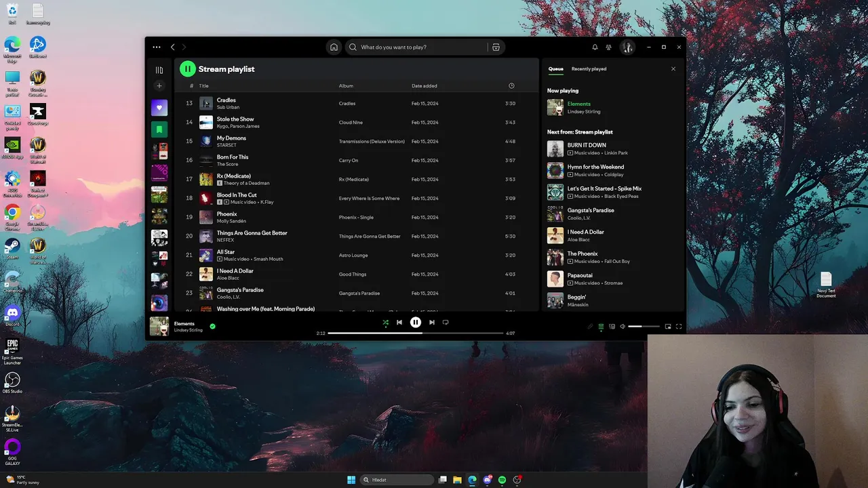868x488 pixels.
Task: Open the mini player
Action: tap(668, 327)
